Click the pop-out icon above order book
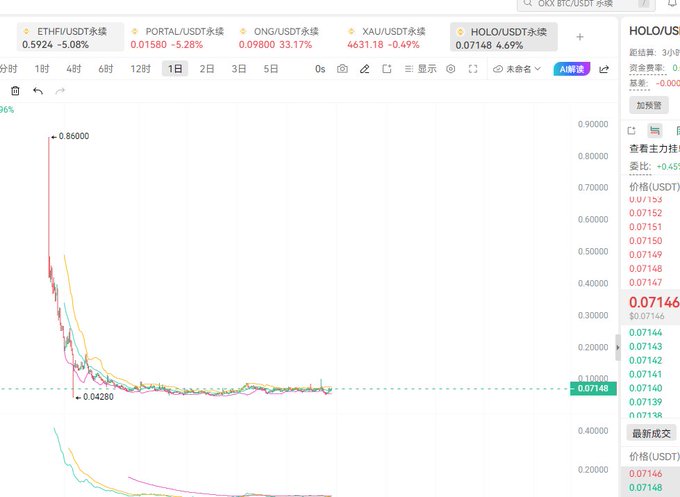 [631, 130]
